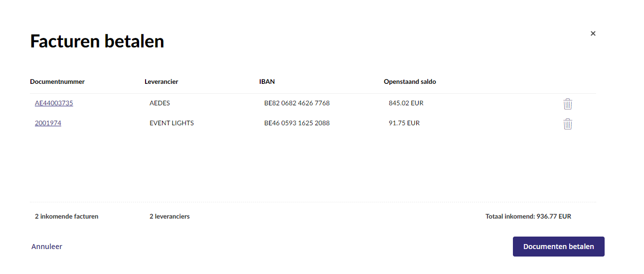644x274 pixels.
Task: Click the 91.75 EUR balance
Action: 404,123
